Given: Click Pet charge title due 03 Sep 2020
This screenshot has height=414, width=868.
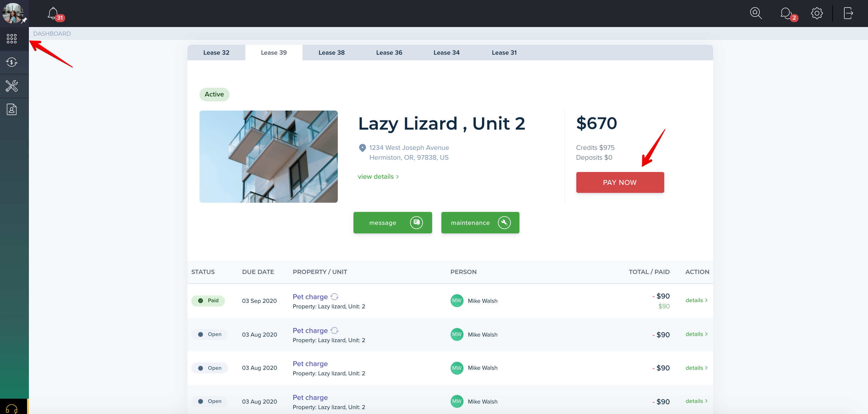Looking at the screenshot, I should 310,297.
